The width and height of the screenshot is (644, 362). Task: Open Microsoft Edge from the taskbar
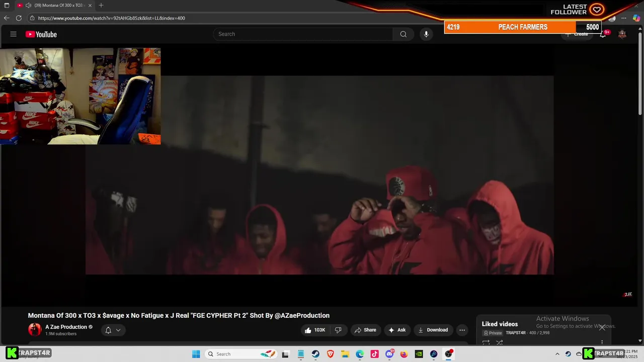[360, 354]
